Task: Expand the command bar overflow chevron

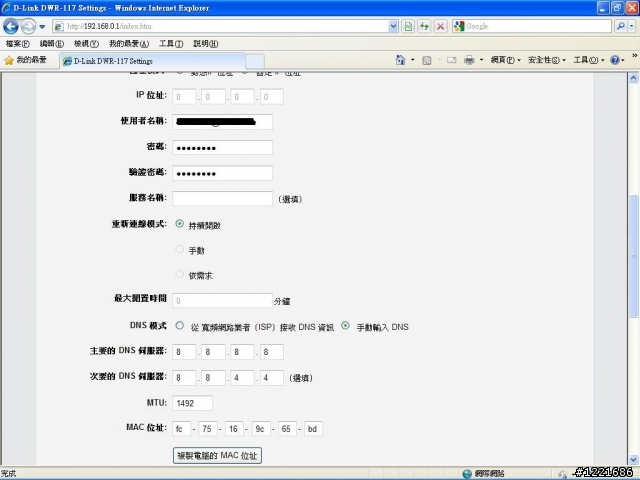Action: click(635, 56)
